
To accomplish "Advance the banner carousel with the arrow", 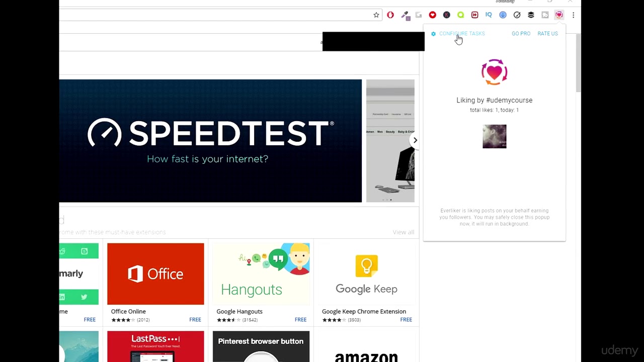I will tap(415, 140).
